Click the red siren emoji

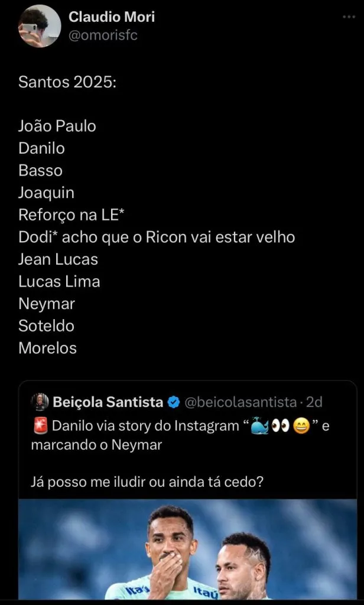[40, 426]
